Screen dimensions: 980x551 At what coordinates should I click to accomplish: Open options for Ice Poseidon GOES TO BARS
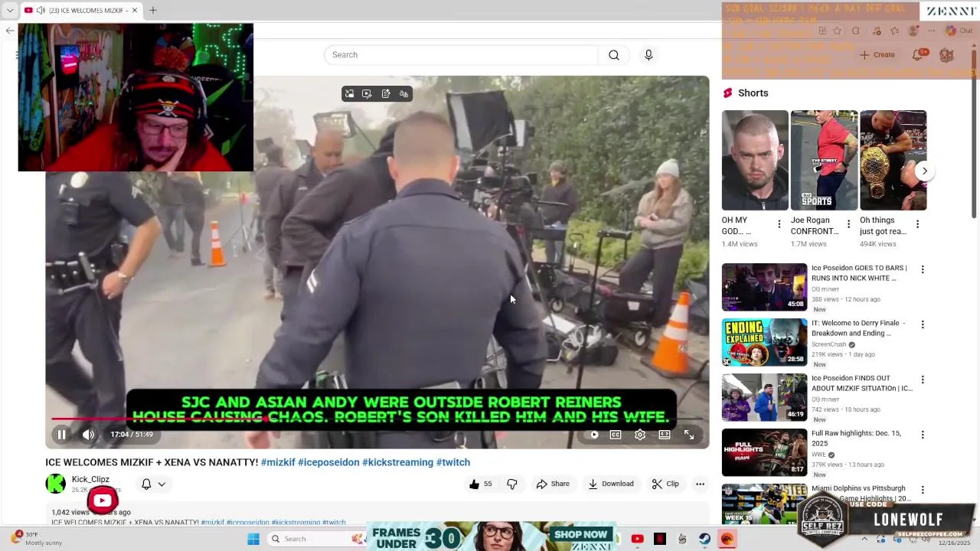click(x=923, y=269)
